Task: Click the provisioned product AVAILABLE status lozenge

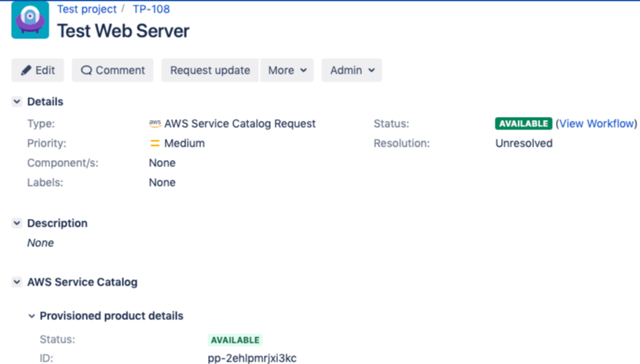Action: 235,340
